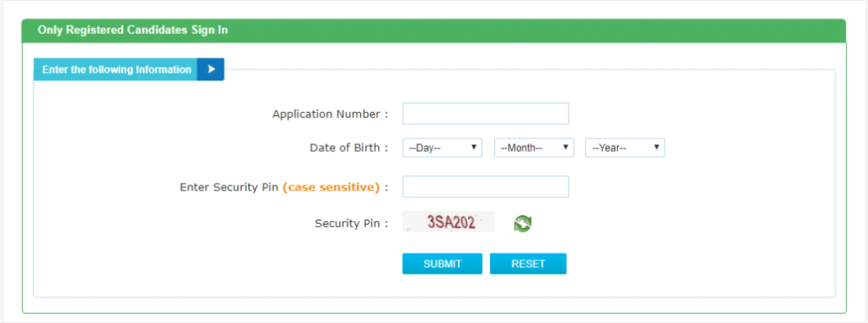The height and width of the screenshot is (323, 868).
Task: Click the 3SA202 captcha image
Action: point(448,222)
